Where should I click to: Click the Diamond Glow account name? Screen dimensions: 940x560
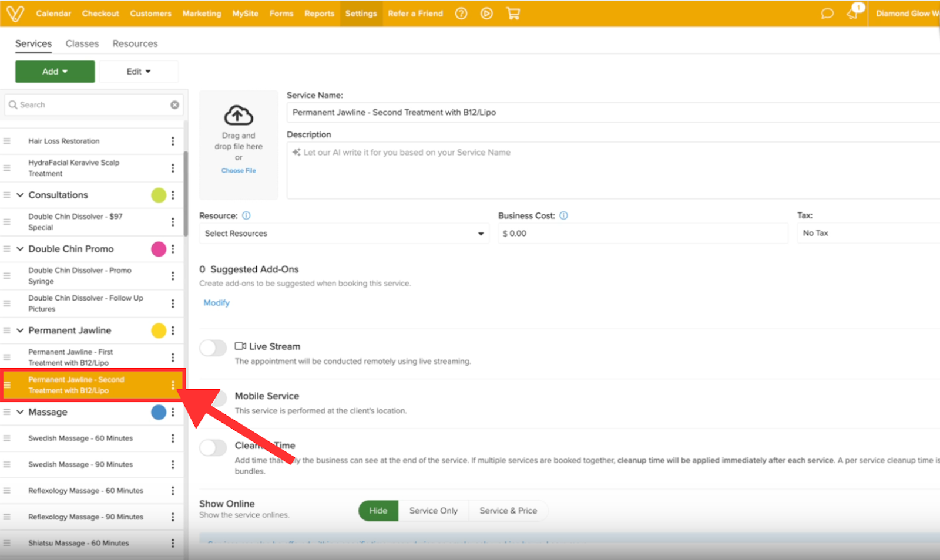pyautogui.click(x=907, y=14)
